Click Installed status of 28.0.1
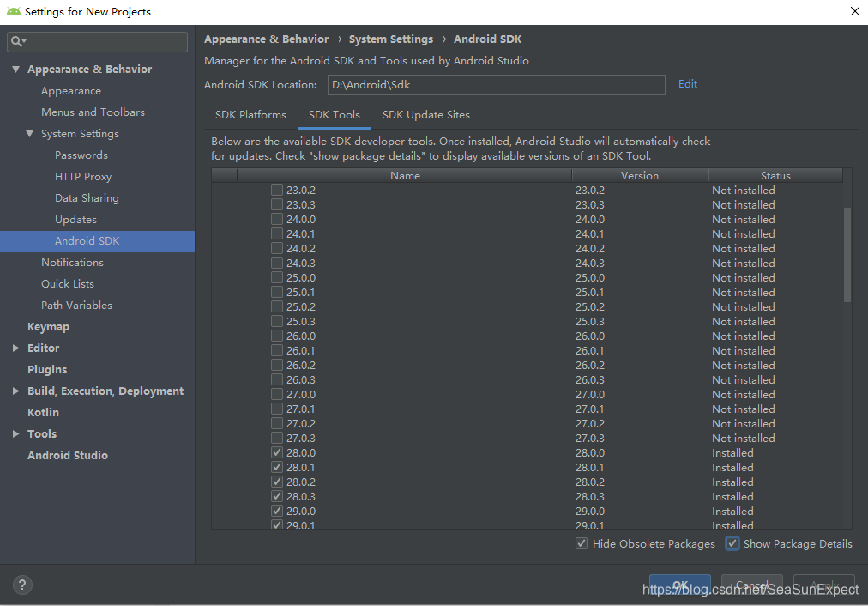Image resolution: width=868 pixels, height=606 pixels. click(732, 468)
